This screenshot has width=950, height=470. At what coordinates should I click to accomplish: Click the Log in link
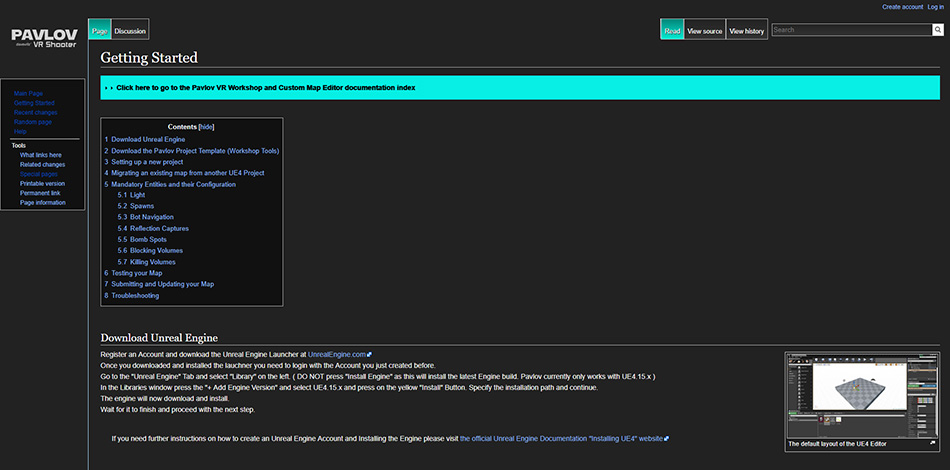coord(935,7)
